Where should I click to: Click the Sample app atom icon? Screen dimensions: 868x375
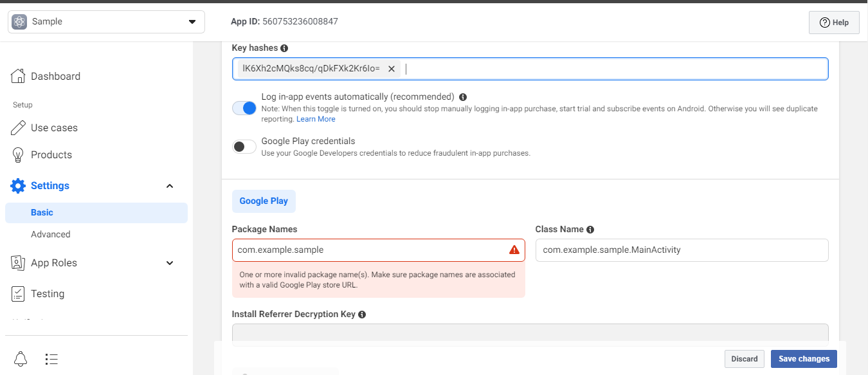pos(19,21)
